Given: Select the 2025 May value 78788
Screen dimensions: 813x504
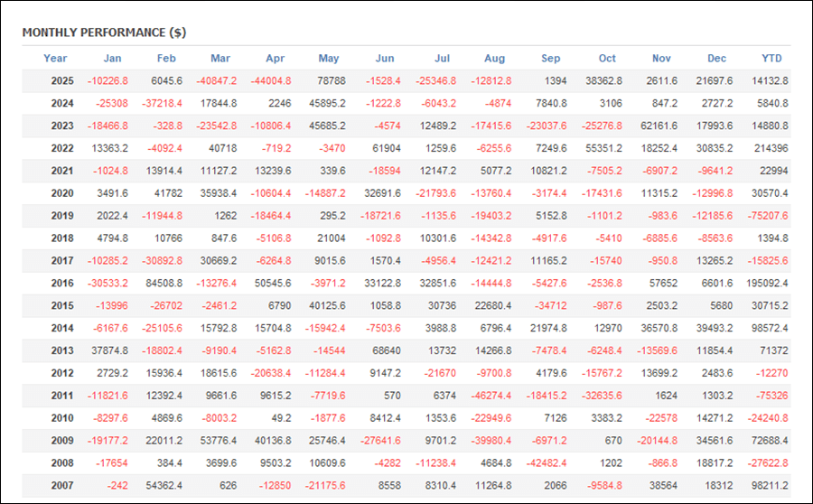Looking at the screenshot, I should [329, 81].
